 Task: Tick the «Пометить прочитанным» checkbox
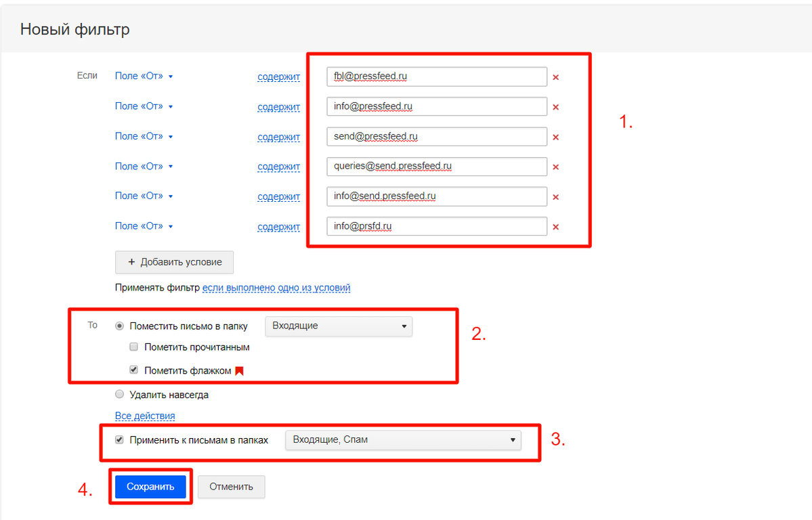pos(133,347)
